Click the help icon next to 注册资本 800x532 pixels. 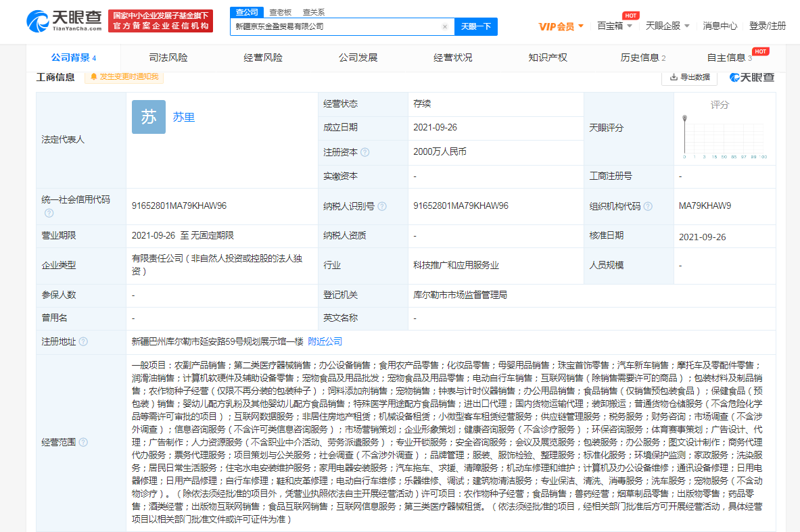pyautogui.click(x=365, y=153)
